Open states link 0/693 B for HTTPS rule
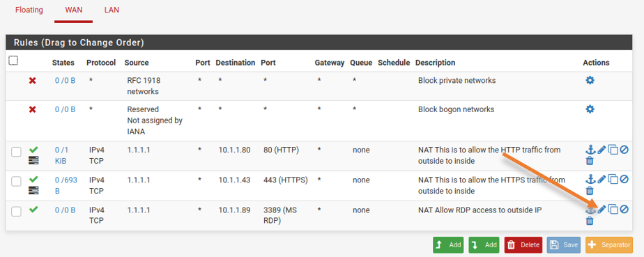 pyautogui.click(x=66, y=185)
